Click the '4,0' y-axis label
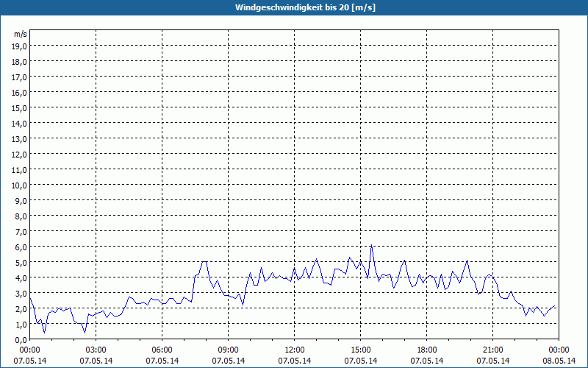The width and height of the screenshot is (588, 368). click(x=21, y=278)
